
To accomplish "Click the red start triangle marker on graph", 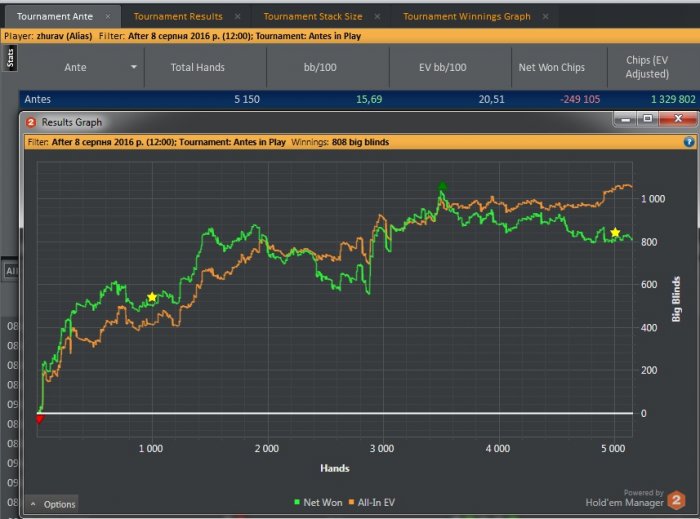I will (39, 419).
